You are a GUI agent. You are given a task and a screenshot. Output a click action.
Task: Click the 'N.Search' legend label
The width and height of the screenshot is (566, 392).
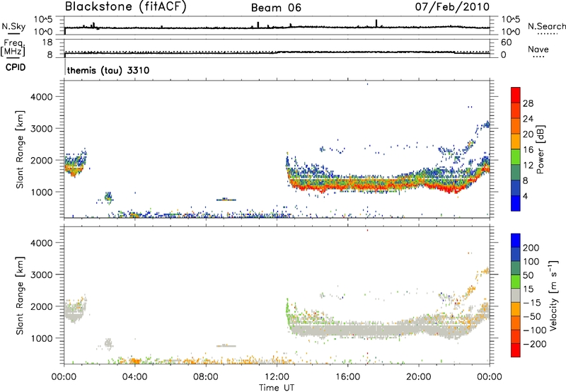point(547,26)
